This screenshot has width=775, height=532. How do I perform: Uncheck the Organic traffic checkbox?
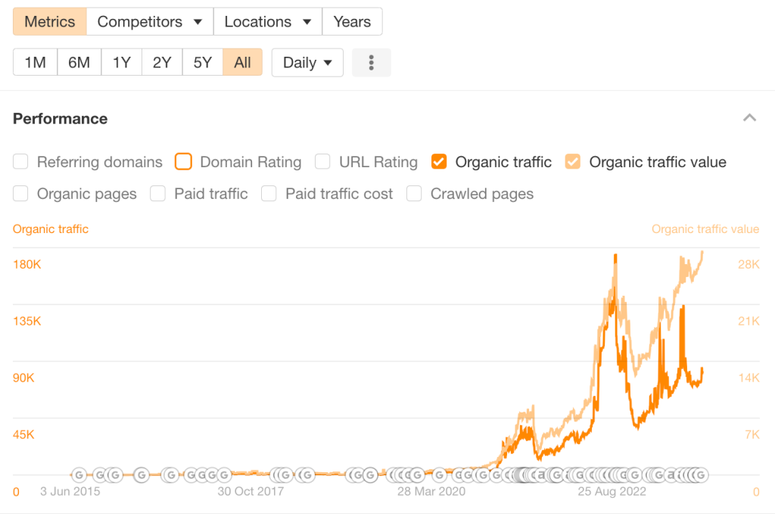[x=439, y=161]
